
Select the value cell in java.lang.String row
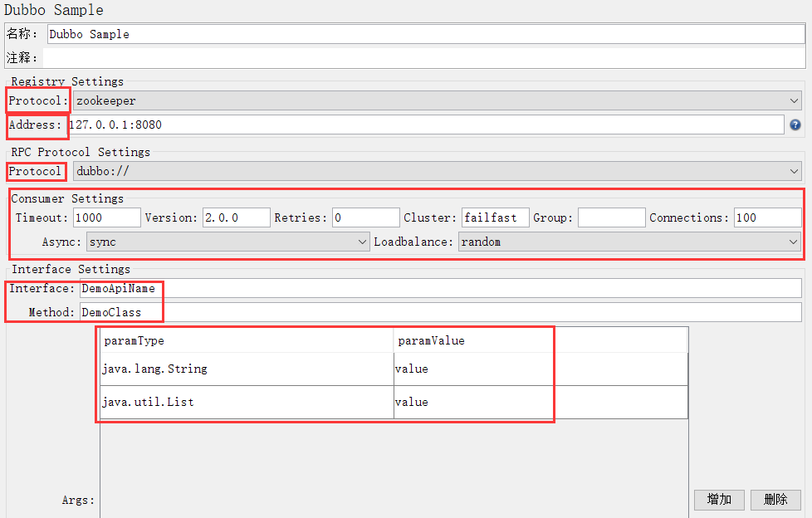541,369
